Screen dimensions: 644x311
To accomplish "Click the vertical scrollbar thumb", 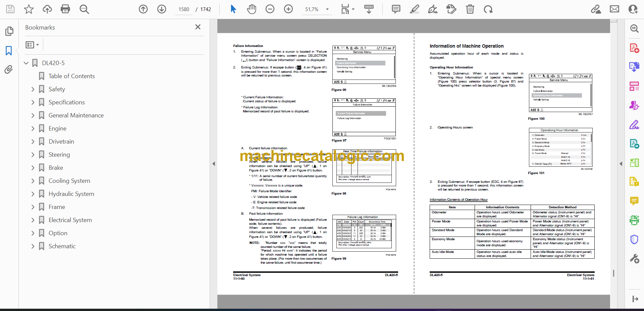I will [x=613, y=273].
